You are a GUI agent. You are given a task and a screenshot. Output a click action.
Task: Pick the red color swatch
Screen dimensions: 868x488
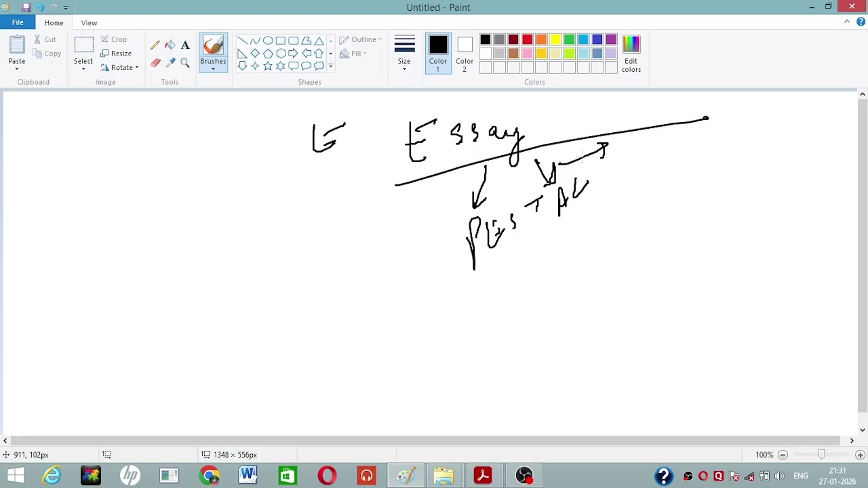527,39
